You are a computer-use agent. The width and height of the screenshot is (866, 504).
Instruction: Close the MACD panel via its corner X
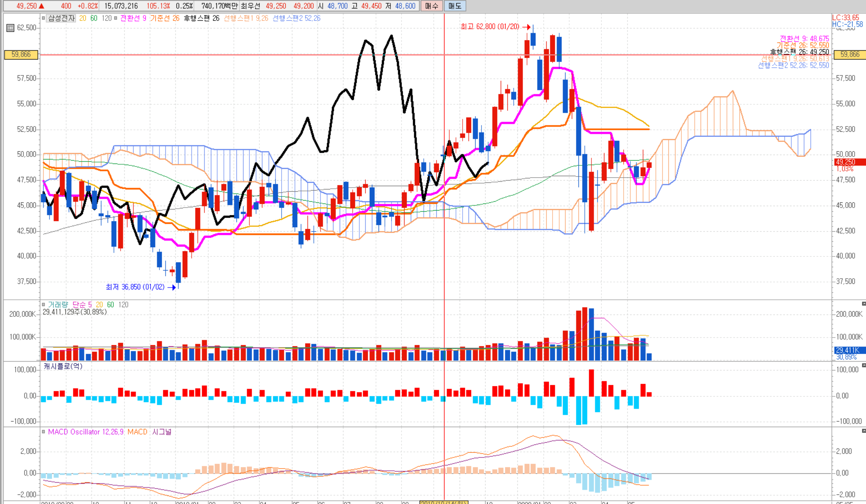863,431
